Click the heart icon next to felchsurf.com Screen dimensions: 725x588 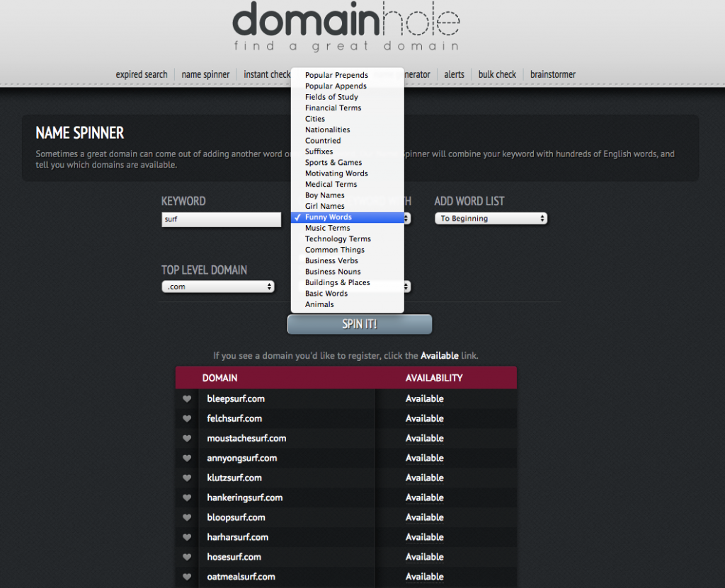pyautogui.click(x=186, y=418)
